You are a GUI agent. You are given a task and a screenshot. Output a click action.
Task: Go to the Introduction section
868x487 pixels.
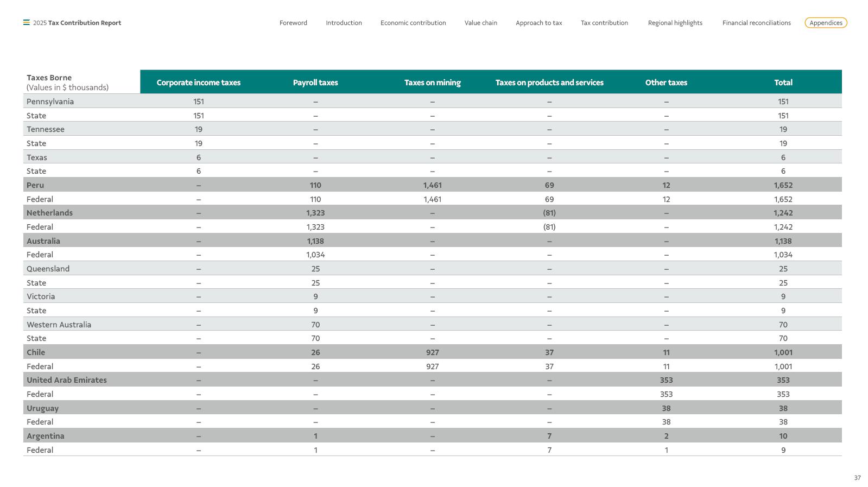click(x=344, y=23)
